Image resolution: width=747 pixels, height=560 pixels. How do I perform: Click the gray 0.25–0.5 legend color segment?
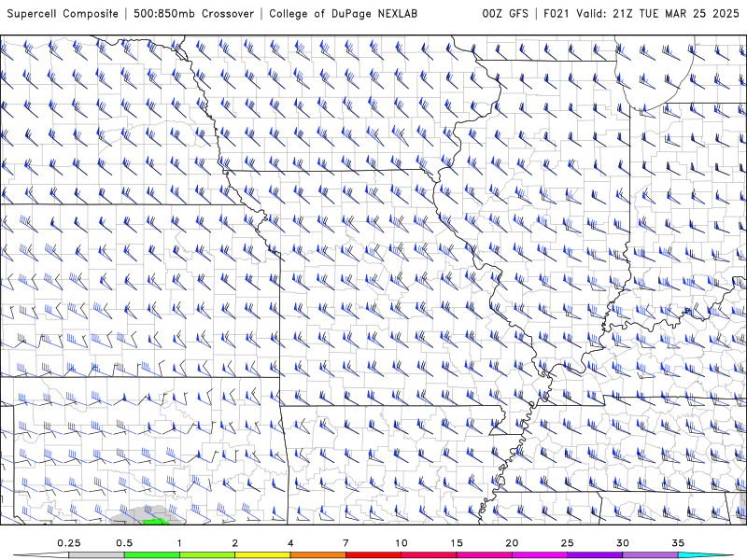pyautogui.click(x=96, y=555)
